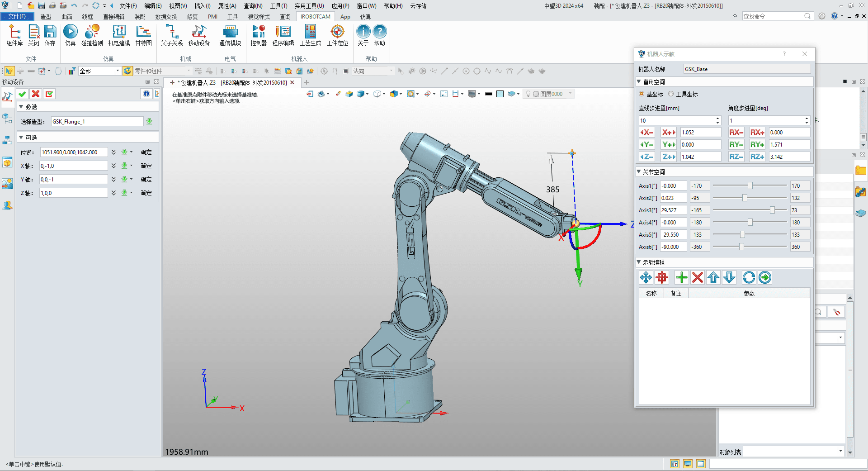Collapse the 必选 section
Viewport: 868px width, 471px height.
click(x=21, y=107)
